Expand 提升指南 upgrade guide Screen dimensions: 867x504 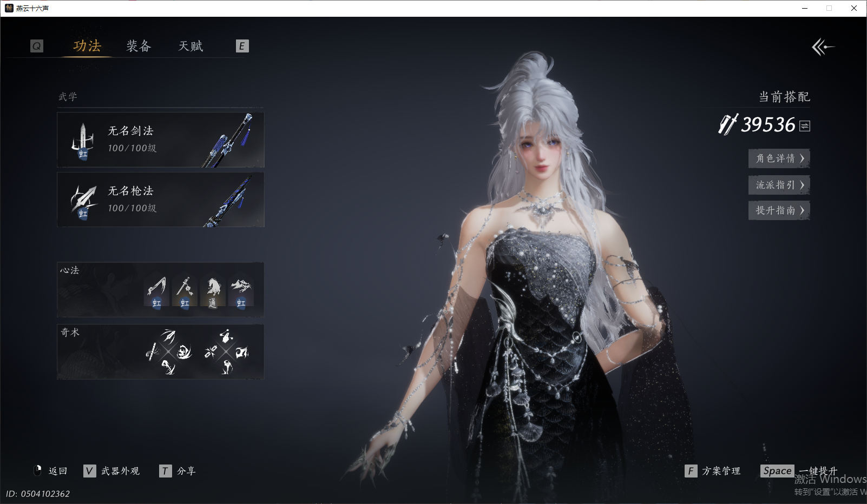(x=779, y=210)
